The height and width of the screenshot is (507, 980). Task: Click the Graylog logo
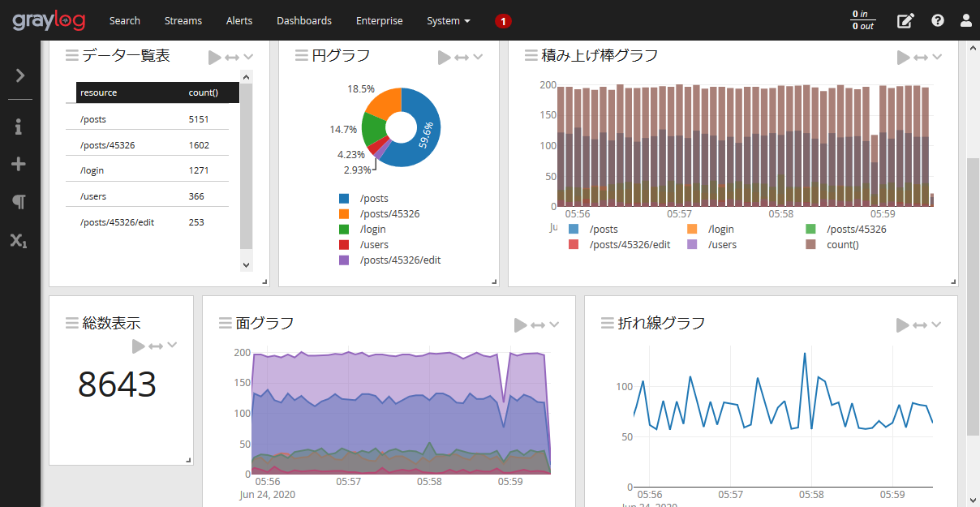point(49,20)
